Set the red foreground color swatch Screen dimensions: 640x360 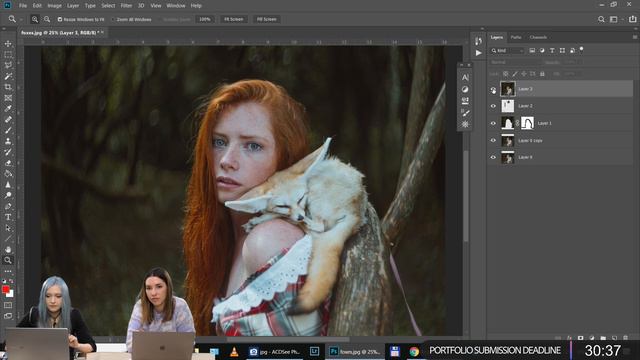pyautogui.click(x=5, y=289)
